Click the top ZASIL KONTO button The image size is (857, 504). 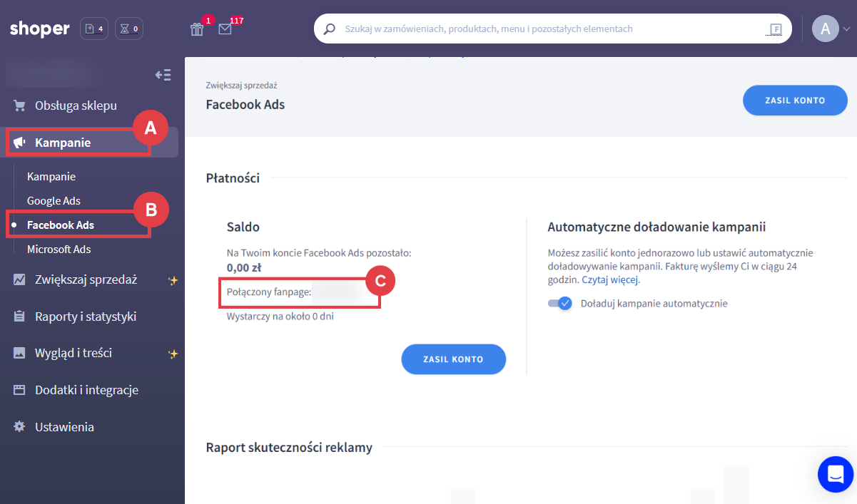tap(794, 100)
